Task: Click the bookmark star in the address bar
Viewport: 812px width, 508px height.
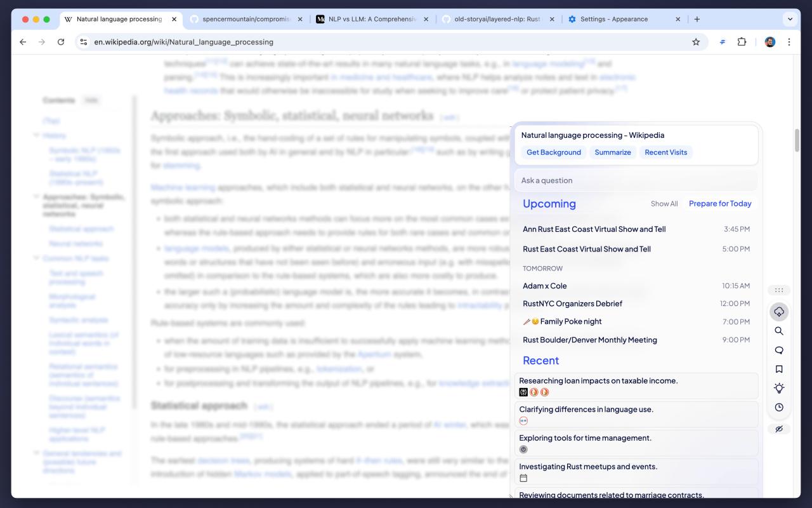Action: (696, 41)
